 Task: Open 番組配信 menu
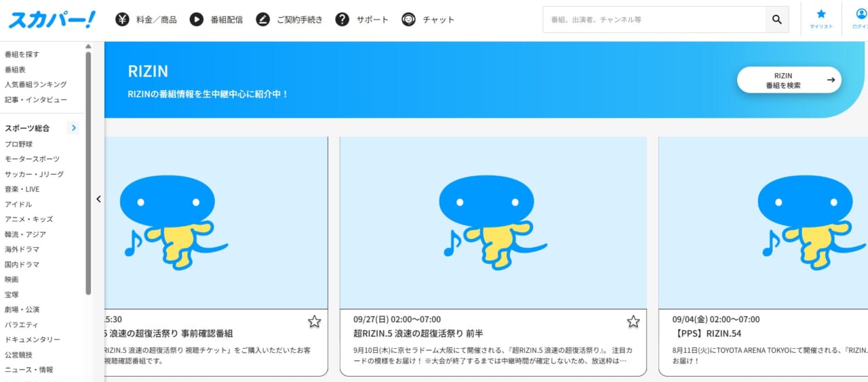[x=226, y=20]
